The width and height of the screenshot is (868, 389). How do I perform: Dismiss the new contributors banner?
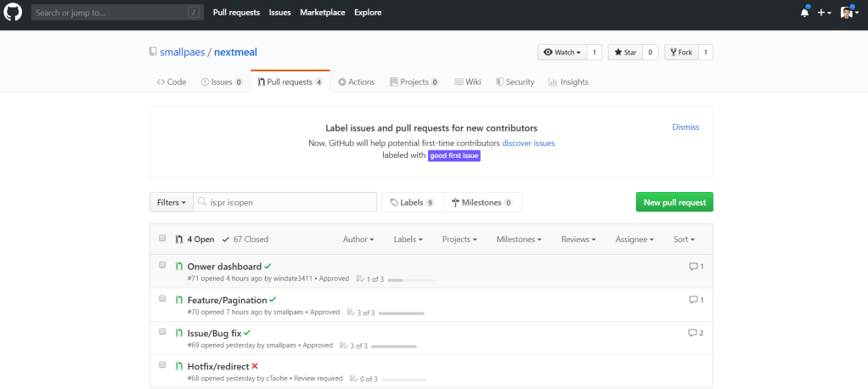point(685,127)
